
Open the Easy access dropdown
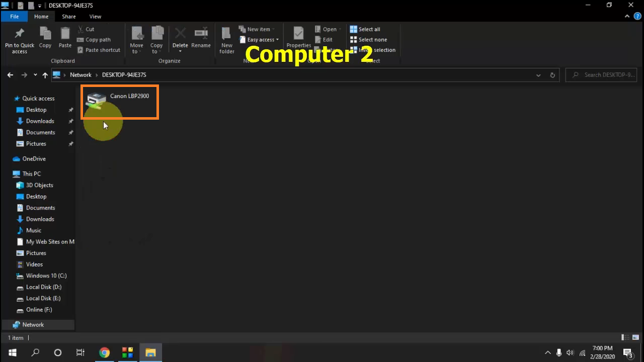pyautogui.click(x=259, y=40)
